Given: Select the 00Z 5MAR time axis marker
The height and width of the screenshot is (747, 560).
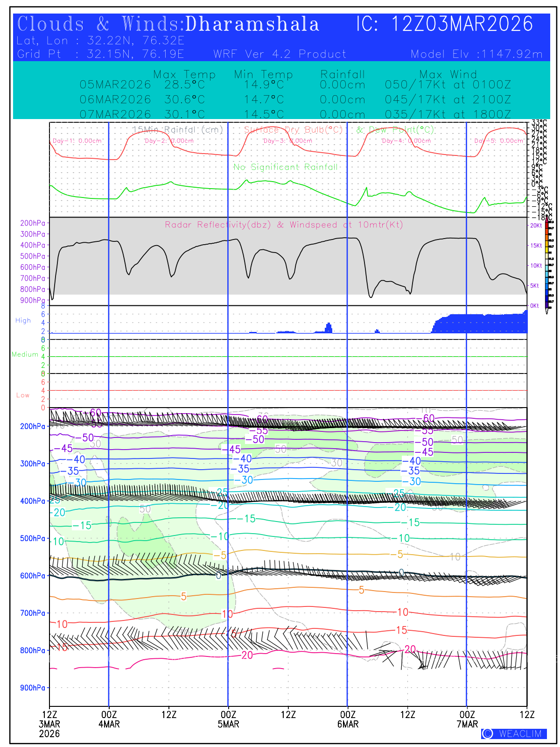Looking at the screenshot, I should [x=228, y=719].
